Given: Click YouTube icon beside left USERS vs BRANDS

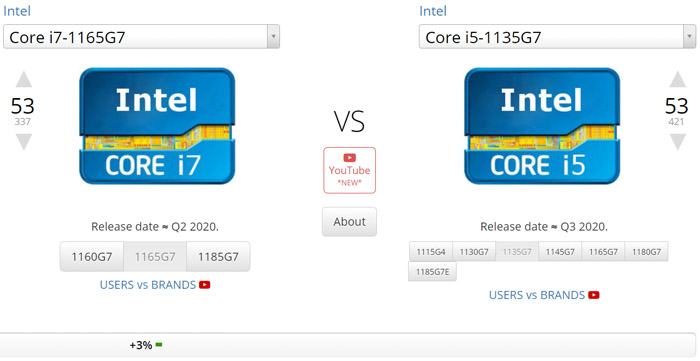Looking at the screenshot, I should (x=204, y=285).
